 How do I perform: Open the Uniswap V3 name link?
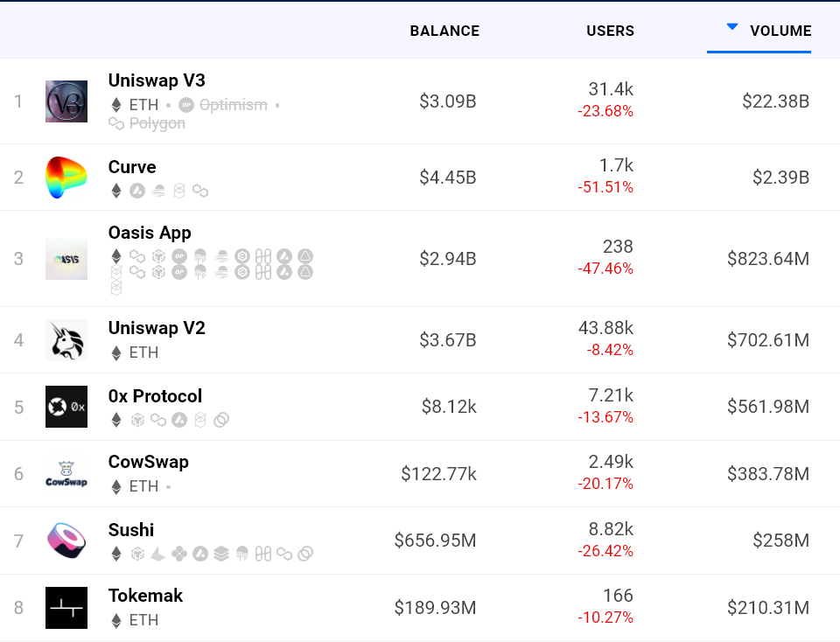click(x=157, y=80)
